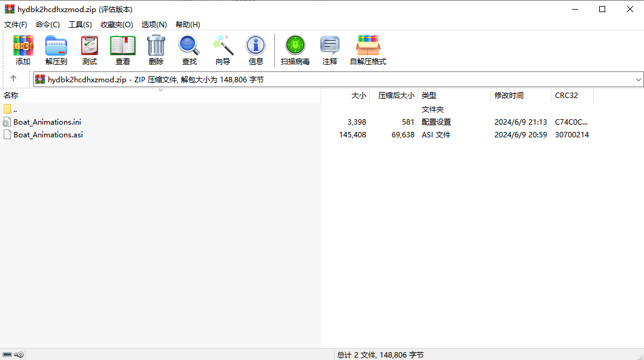Viewport: 644px width, 360px height.
Task: Click the Add (添加) archive icon
Action: [23, 45]
